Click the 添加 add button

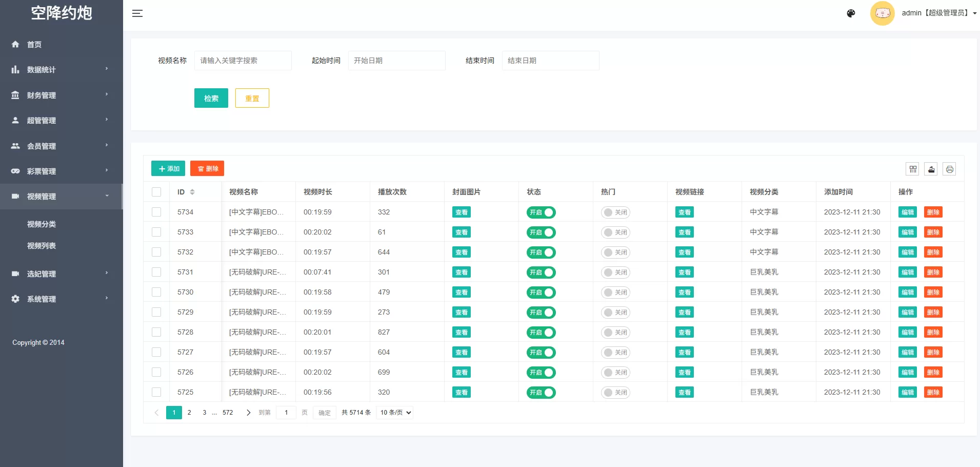coord(168,168)
